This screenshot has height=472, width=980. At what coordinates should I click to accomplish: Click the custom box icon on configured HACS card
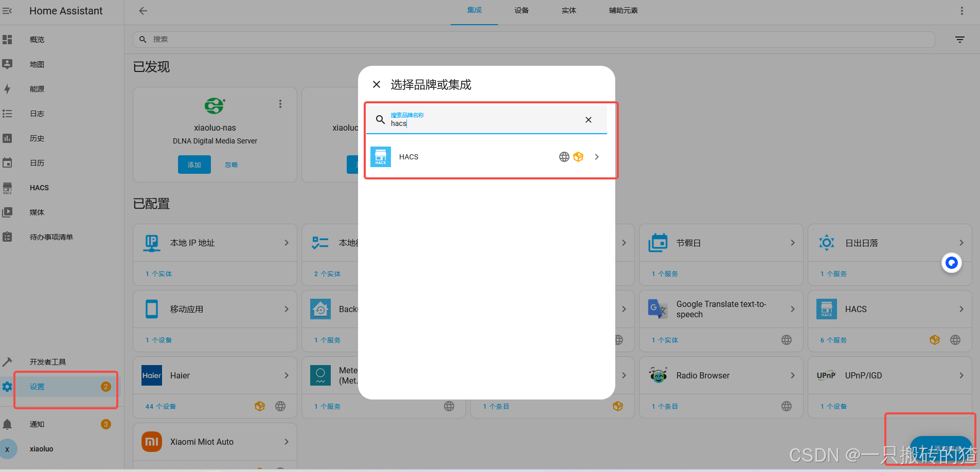[x=935, y=340]
